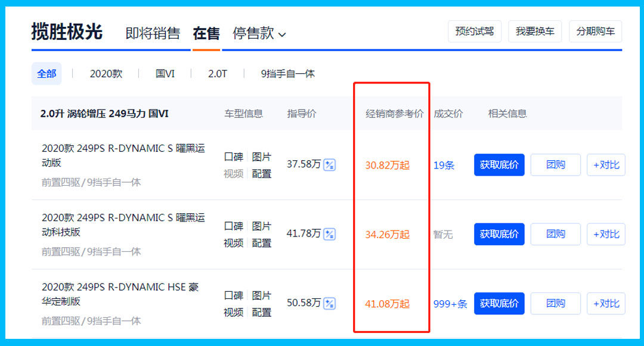Click dealer price 34.26万起
644x346 pixels.
tap(388, 235)
